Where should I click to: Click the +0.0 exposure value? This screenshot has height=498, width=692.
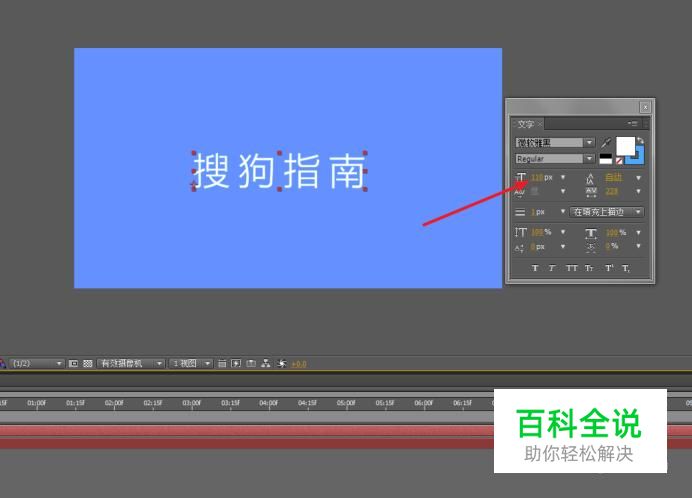tap(299, 364)
